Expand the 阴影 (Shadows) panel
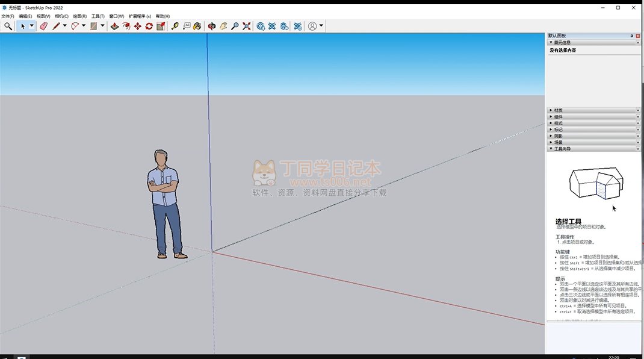Image resolution: width=644 pixels, height=359 pixels. (557, 136)
